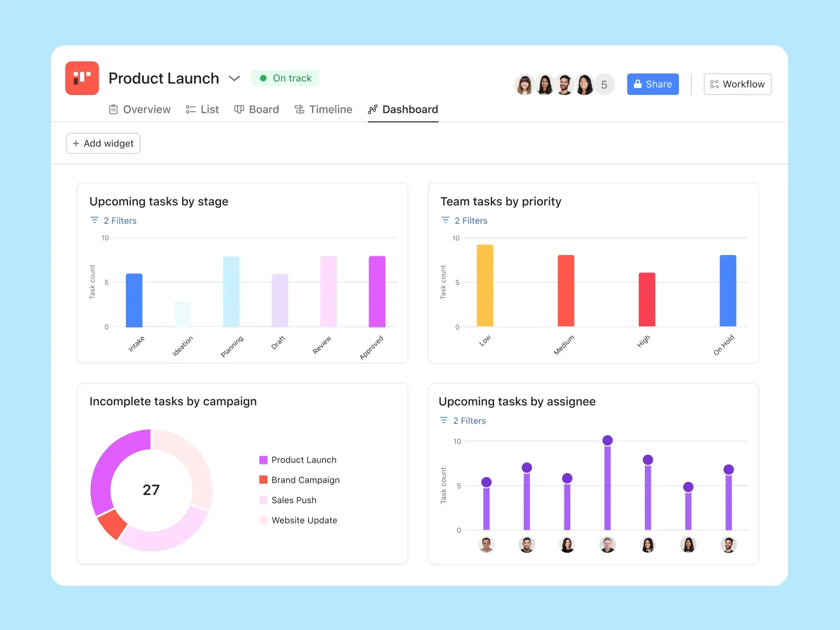Screen dimensions: 840x630
Task: Click the Review bar in stage chart
Action: tap(329, 292)
